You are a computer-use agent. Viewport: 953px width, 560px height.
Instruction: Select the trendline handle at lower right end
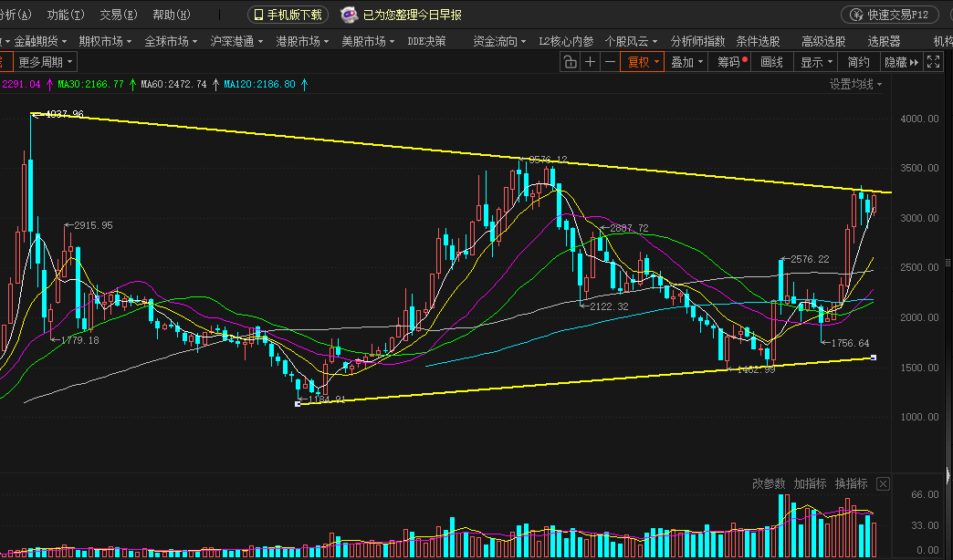click(874, 358)
